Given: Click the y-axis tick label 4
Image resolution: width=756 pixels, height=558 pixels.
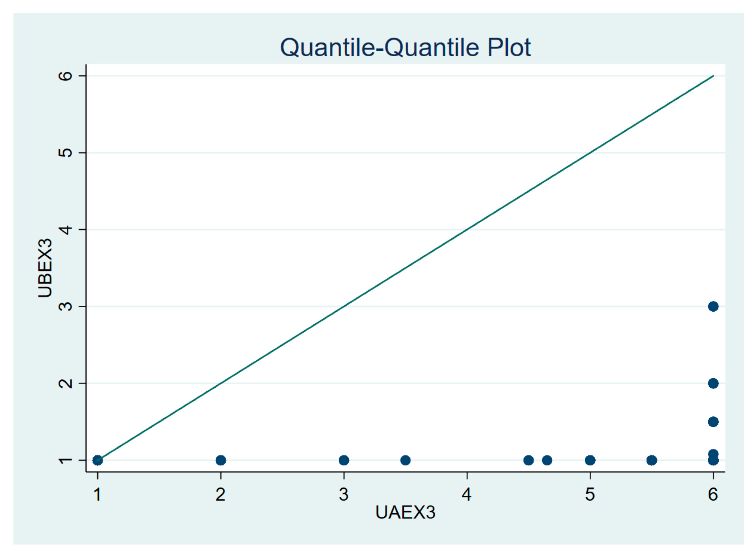Looking at the screenshot, I should click(x=65, y=230).
